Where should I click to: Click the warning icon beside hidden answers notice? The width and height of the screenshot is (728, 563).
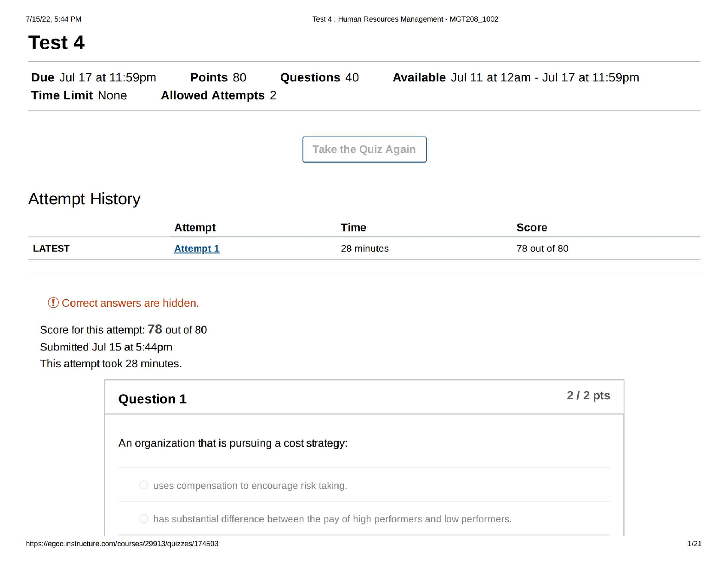pyautogui.click(x=53, y=303)
